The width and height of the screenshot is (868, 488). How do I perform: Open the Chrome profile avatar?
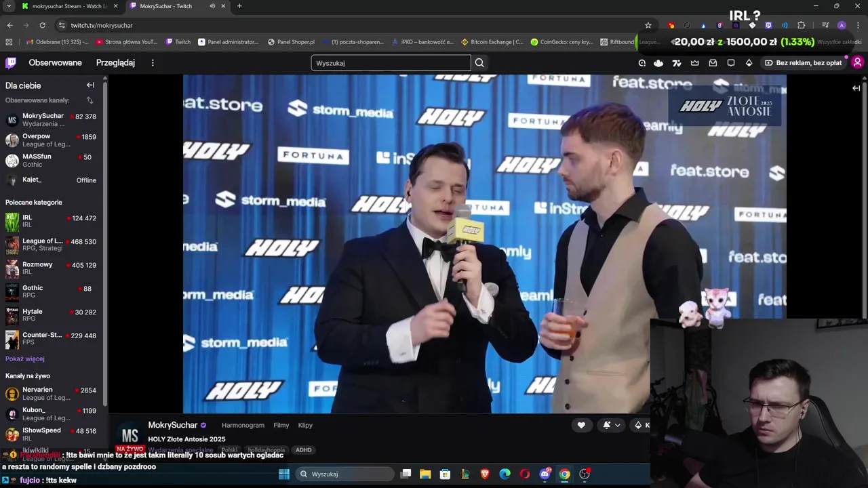pyautogui.click(x=842, y=25)
